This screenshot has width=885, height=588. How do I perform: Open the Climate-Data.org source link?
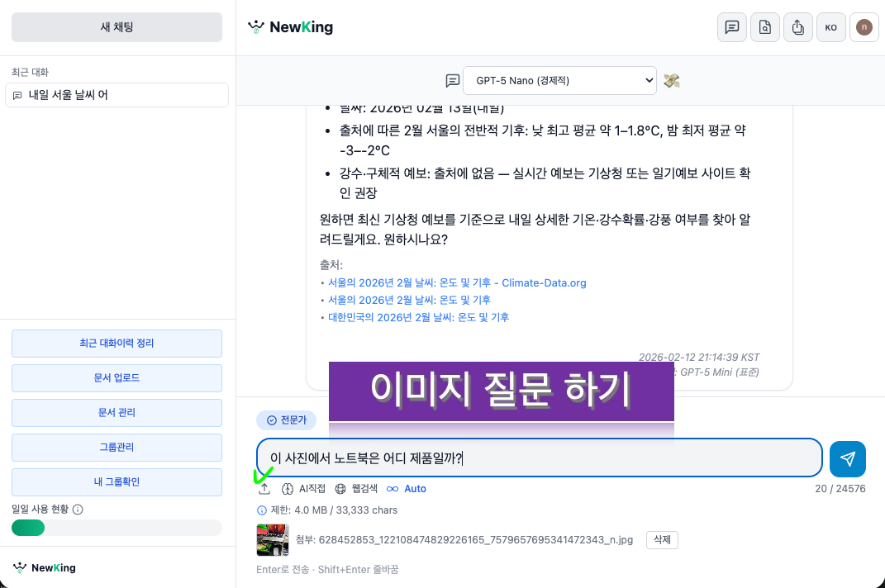coord(456,282)
